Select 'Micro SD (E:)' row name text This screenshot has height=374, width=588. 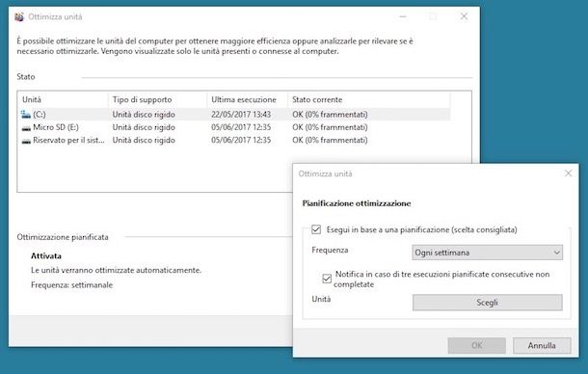click(x=56, y=127)
